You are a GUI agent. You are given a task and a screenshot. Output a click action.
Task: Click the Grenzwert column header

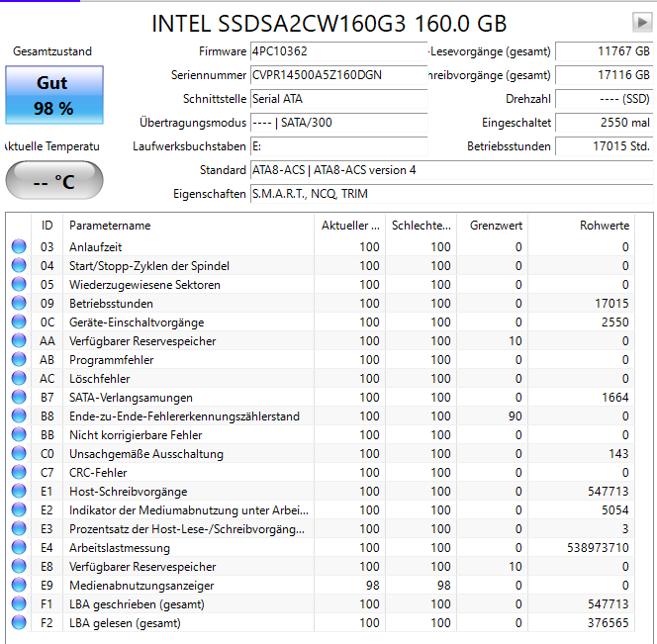[x=497, y=226]
